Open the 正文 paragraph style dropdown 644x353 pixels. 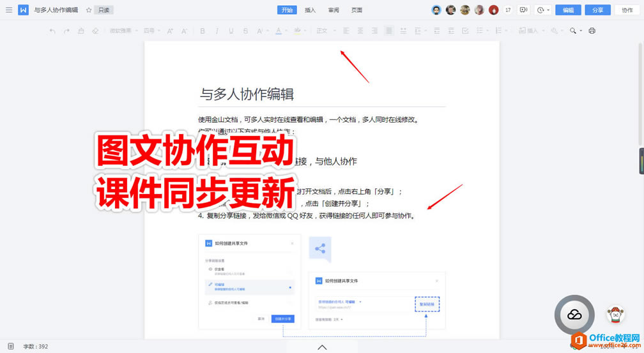pyautogui.click(x=326, y=31)
